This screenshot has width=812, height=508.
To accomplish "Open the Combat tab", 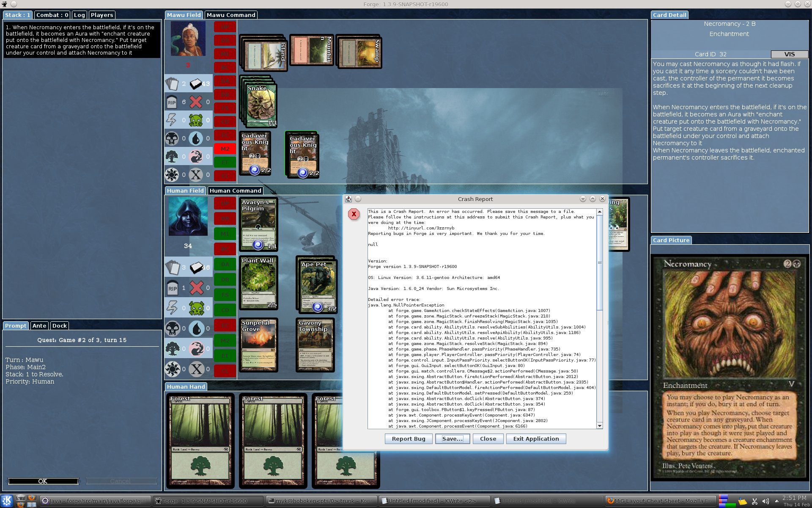I will 52,15.
